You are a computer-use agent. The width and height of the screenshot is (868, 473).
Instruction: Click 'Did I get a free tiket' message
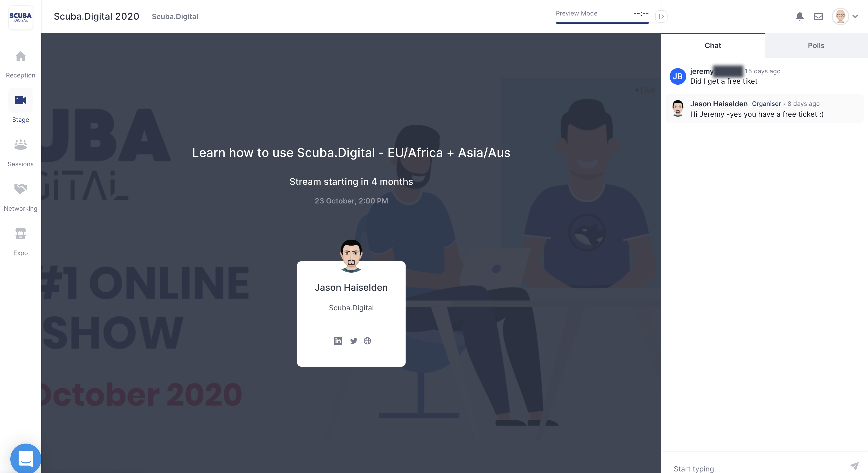[724, 81]
